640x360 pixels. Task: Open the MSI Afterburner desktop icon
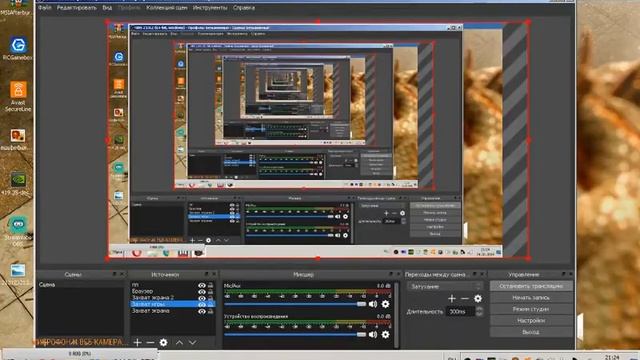(x=16, y=8)
